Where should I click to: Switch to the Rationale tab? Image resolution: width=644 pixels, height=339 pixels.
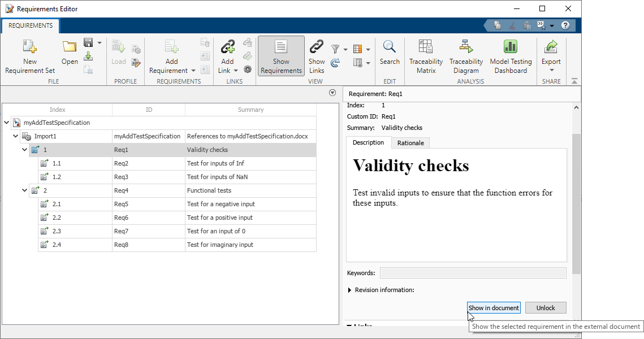(410, 143)
